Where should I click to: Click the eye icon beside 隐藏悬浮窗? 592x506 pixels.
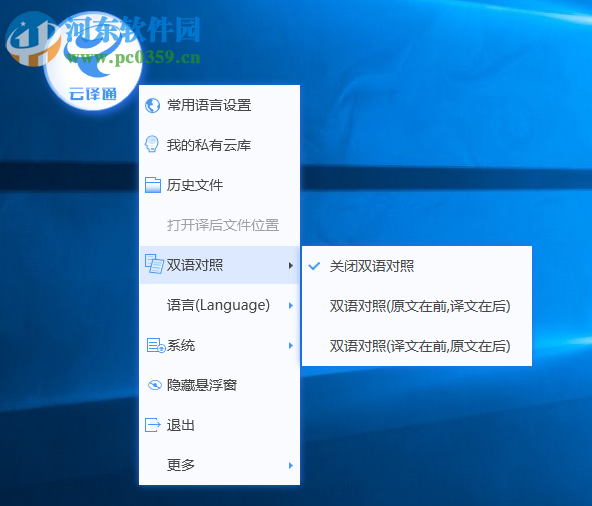pyautogui.click(x=155, y=385)
